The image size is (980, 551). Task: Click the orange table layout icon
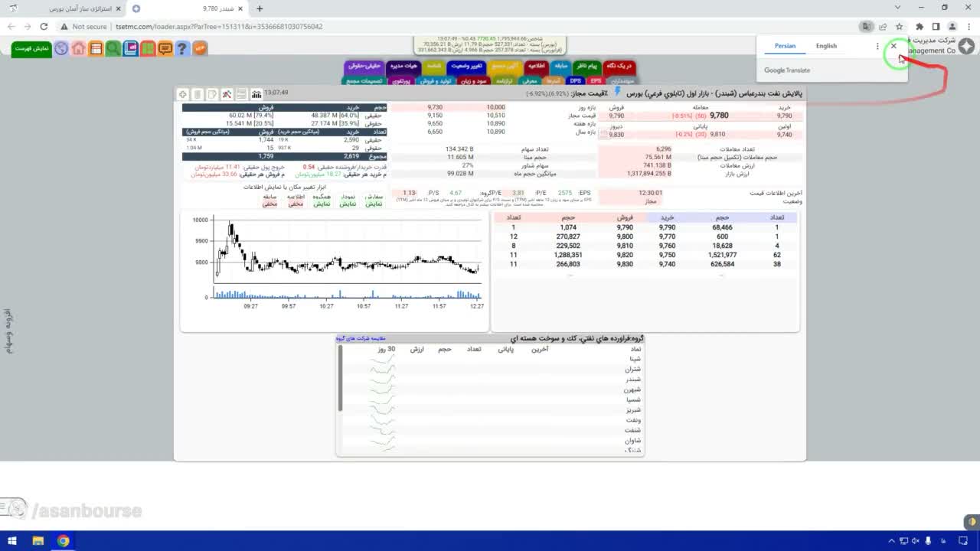pyautogui.click(x=95, y=48)
